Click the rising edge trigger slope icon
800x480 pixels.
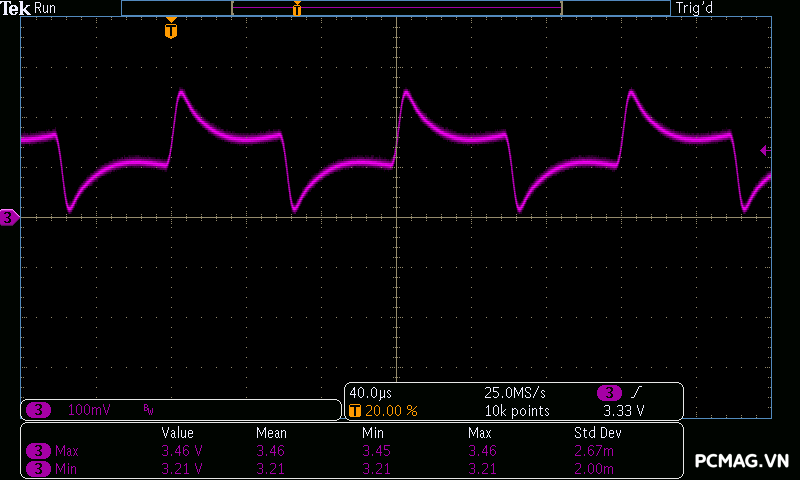(637, 393)
